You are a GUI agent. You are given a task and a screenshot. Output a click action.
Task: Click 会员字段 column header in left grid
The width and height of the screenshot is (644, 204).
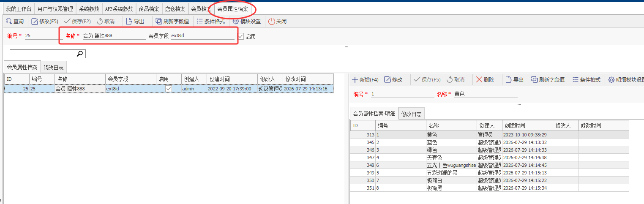pyautogui.click(x=131, y=79)
